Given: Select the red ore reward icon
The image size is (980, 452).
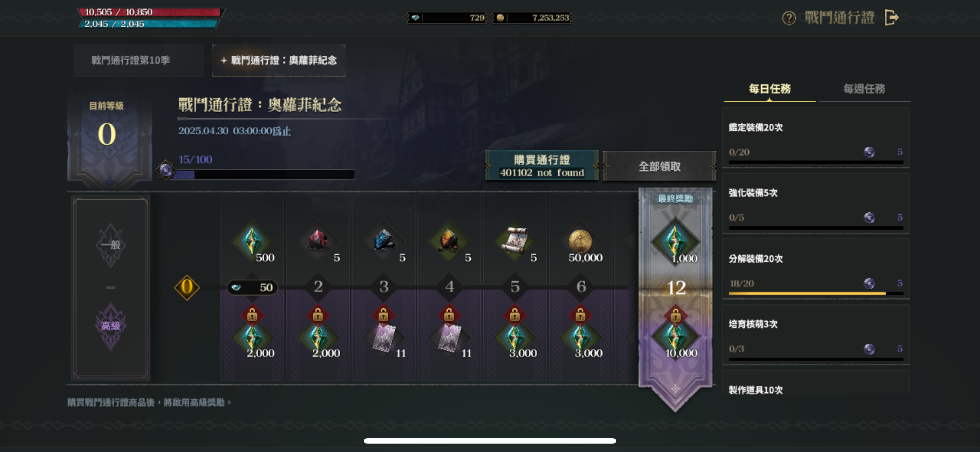Looking at the screenshot, I should pyautogui.click(x=318, y=241).
